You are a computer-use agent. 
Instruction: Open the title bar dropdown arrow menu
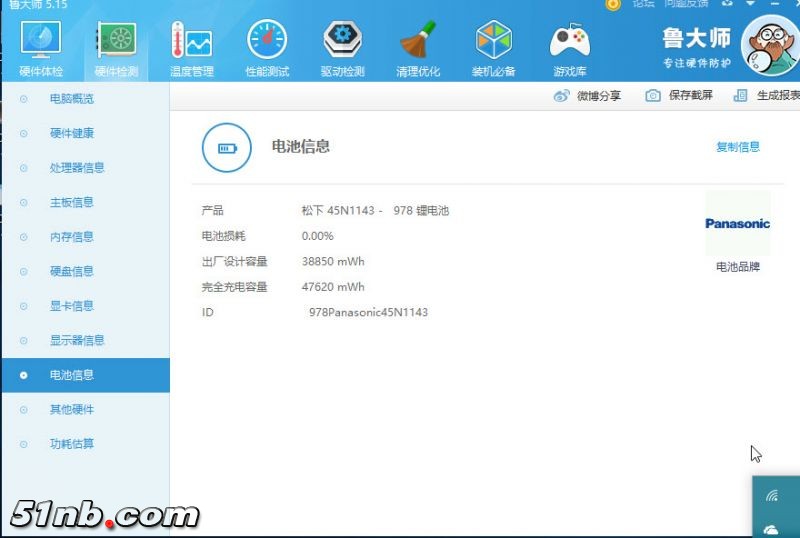point(749,4)
